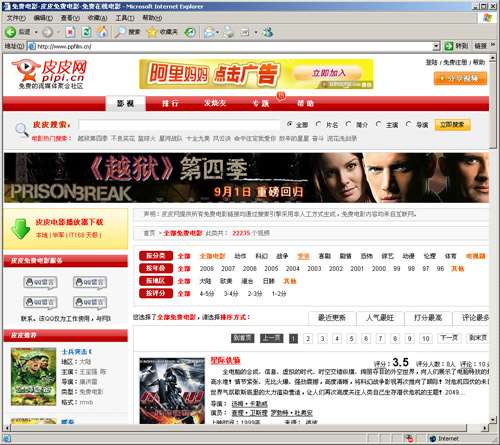The height and width of the screenshot is (445, 500).
Task: Select the 人气最旺 sort tab
Action: 380,318
